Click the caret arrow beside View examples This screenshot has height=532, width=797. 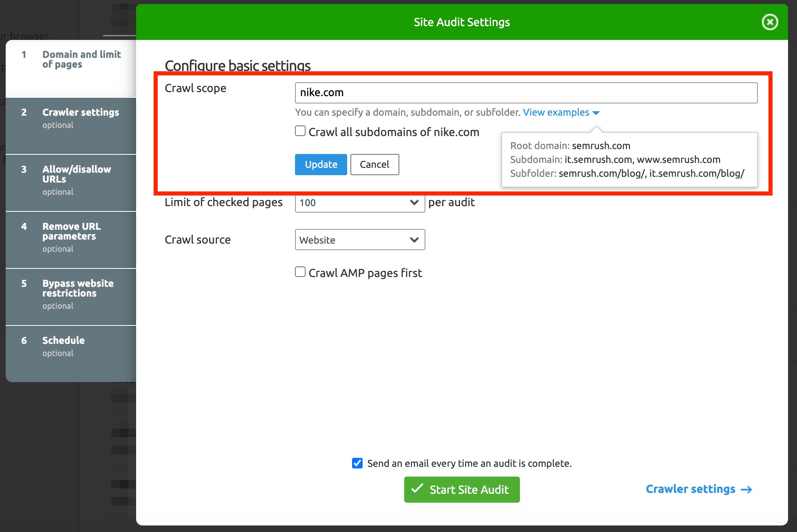coord(596,113)
